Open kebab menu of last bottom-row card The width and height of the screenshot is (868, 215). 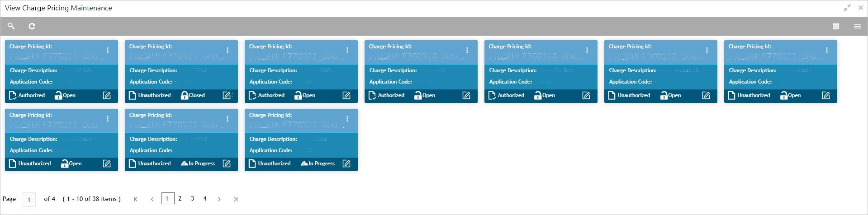coord(347,119)
